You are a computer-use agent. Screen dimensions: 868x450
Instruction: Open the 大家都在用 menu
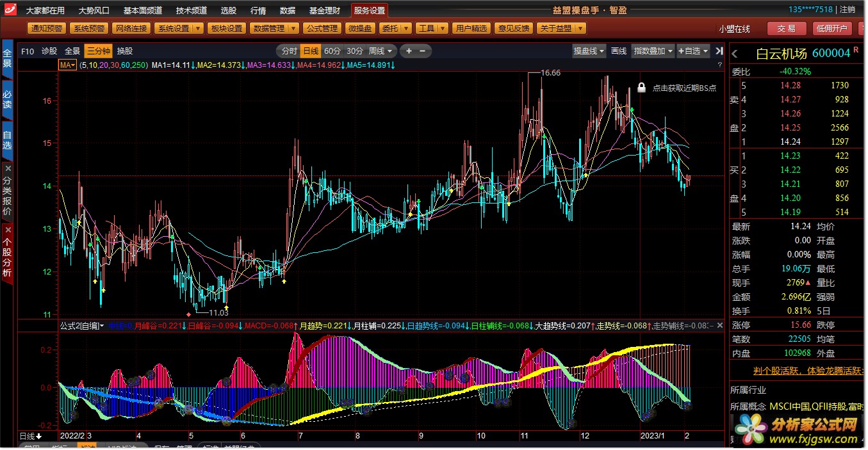click(45, 10)
